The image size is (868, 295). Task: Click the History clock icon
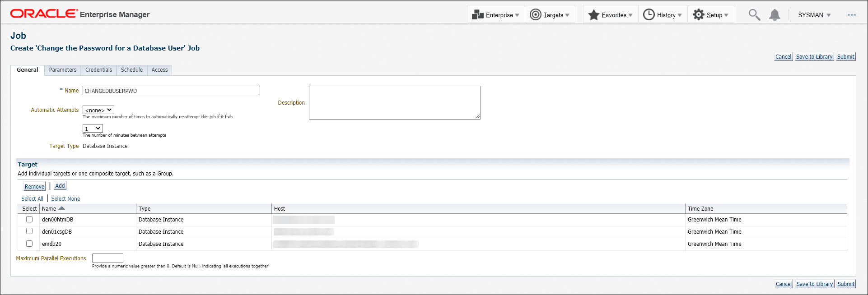click(649, 15)
